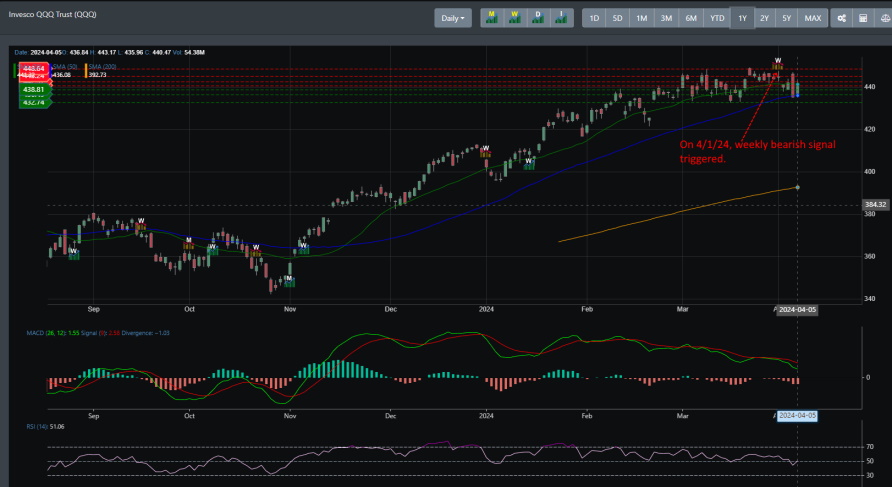Click the 2024-04-05 date tag under price chart
The image size is (892, 487).
(797, 310)
